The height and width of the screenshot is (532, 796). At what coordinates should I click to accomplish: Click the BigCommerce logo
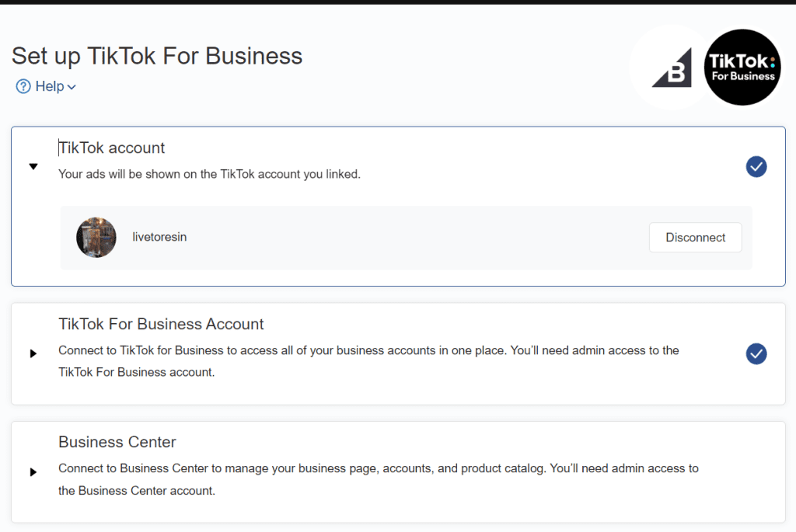672,68
